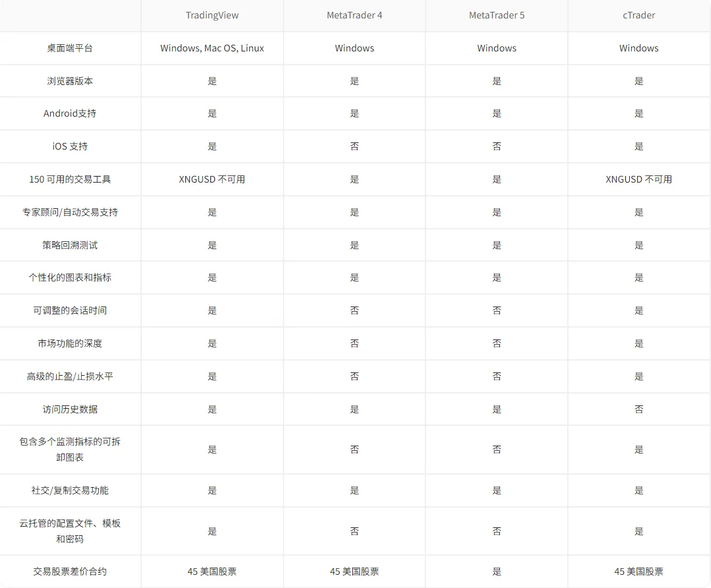Select the 包含多个监测指标的可拆卸图表 row label
This screenshot has width=711, height=588.
pos(70,450)
